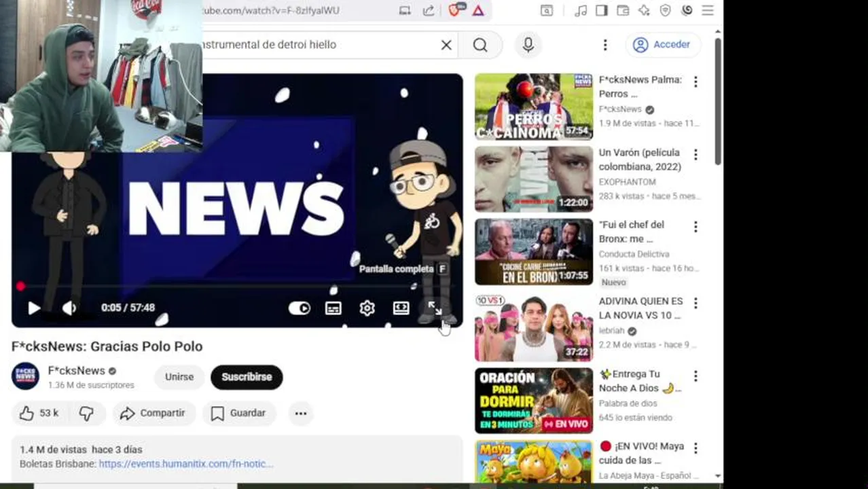Click the Compartir share button
The width and height of the screenshot is (868, 489).
click(x=152, y=413)
